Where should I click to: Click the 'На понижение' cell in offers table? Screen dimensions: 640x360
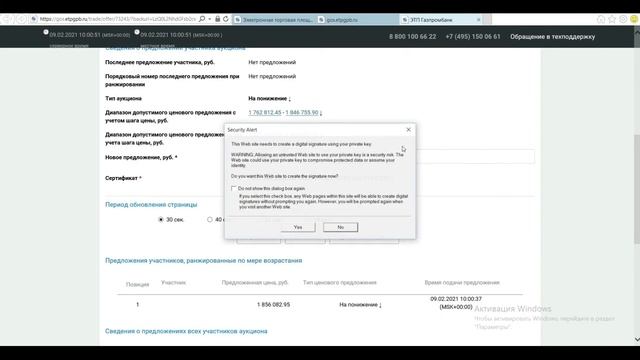click(x=360, y=304)
